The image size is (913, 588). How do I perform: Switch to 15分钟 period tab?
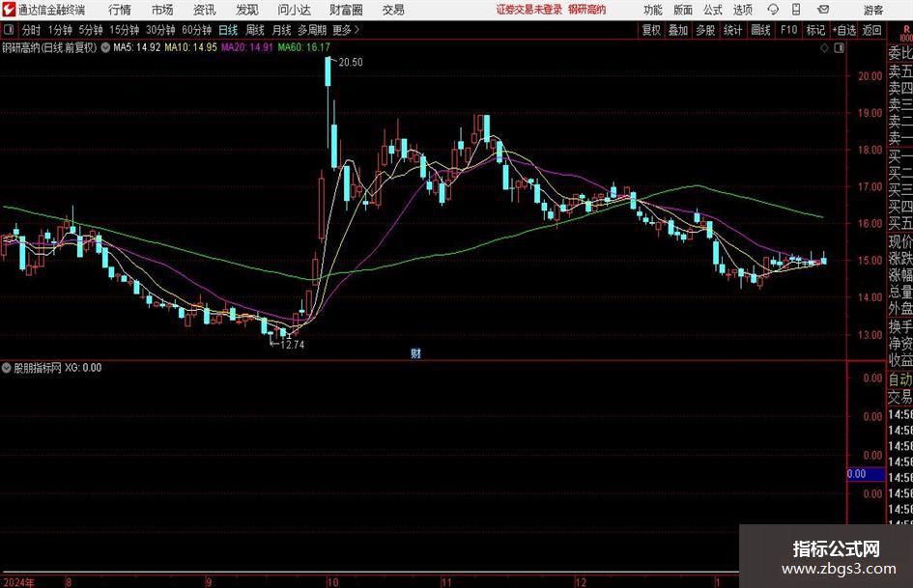coord(125,30)
